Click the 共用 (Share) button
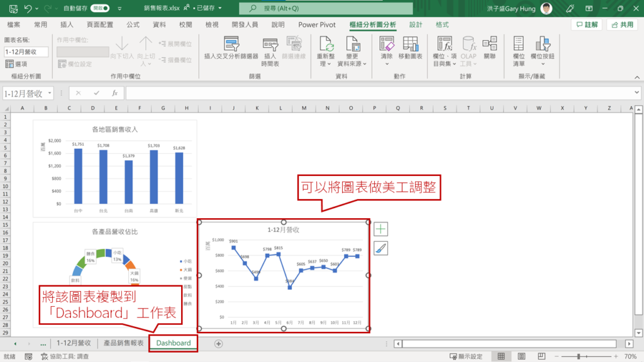 (622, 25)
